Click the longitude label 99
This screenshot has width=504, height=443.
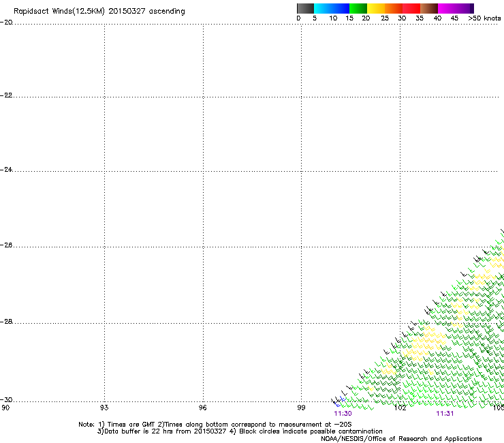click(x=301, y=408)
